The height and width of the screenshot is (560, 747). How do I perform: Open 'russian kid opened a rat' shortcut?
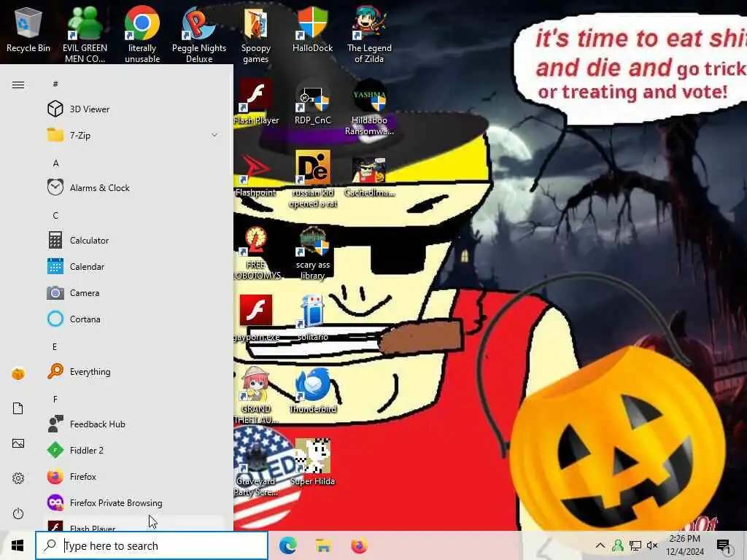tap(312, 179)
